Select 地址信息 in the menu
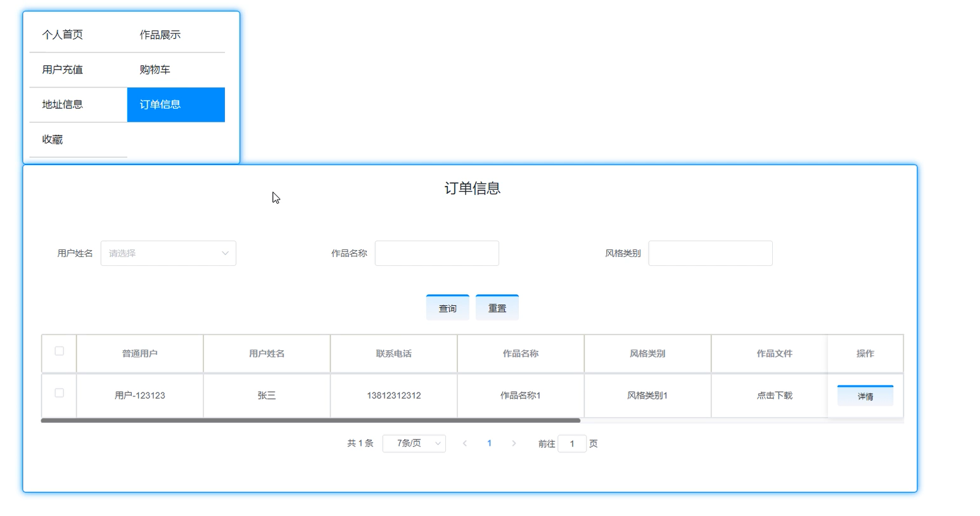The image size is (980, 516). [x=78, y=104]
